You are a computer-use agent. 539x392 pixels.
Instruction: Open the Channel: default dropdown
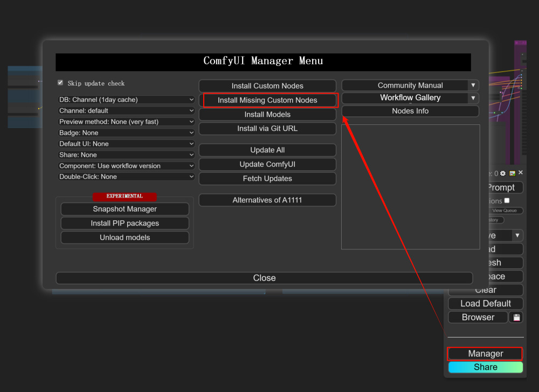click(126, 110)
